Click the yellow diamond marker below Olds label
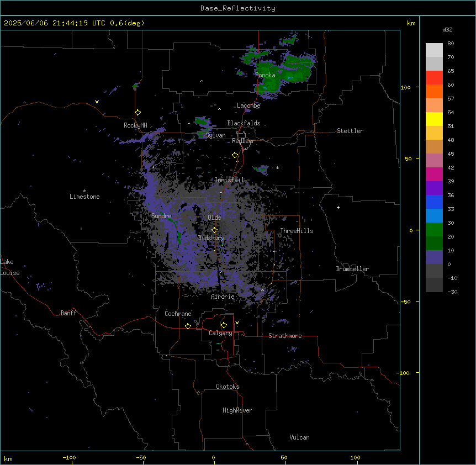Image resolution: width=476 pixels, height=465 pixels. pyautogui.click(x=214, y=230)
